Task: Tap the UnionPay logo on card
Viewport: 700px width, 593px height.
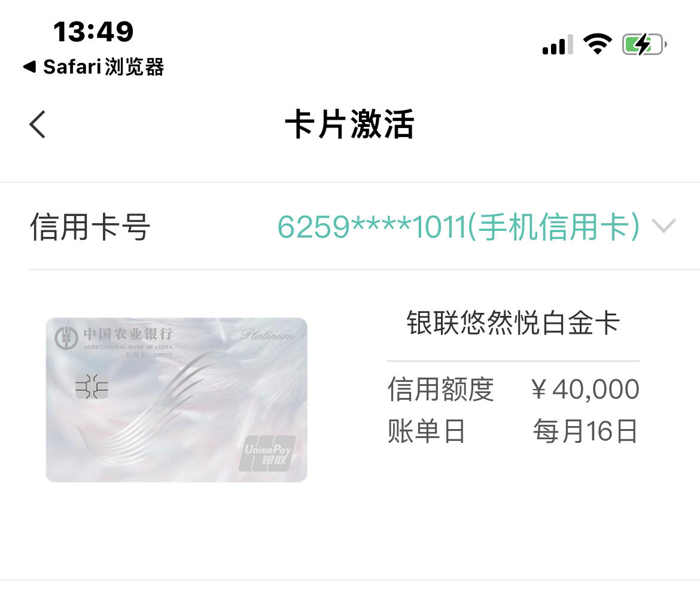Action: point(267,454)
